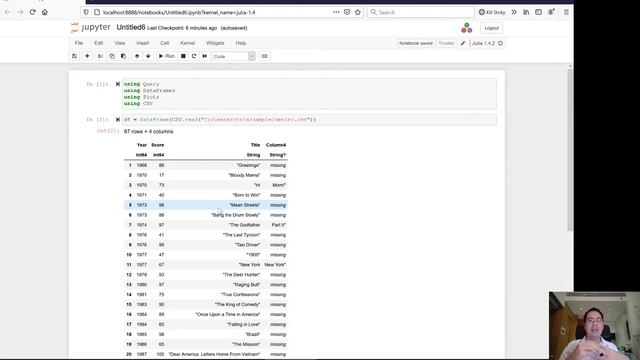The image size is (640, 360).
Task: Click the Score column header
Action: [158, 145]
